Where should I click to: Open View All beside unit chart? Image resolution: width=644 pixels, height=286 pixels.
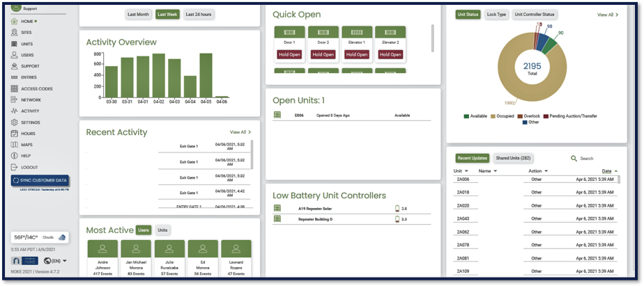point(608,15)
